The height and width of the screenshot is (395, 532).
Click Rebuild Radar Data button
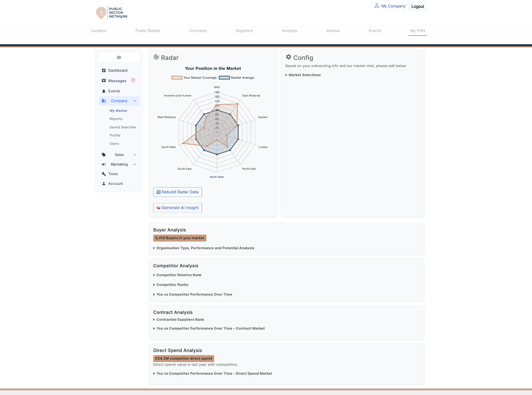tap(178, 192)
